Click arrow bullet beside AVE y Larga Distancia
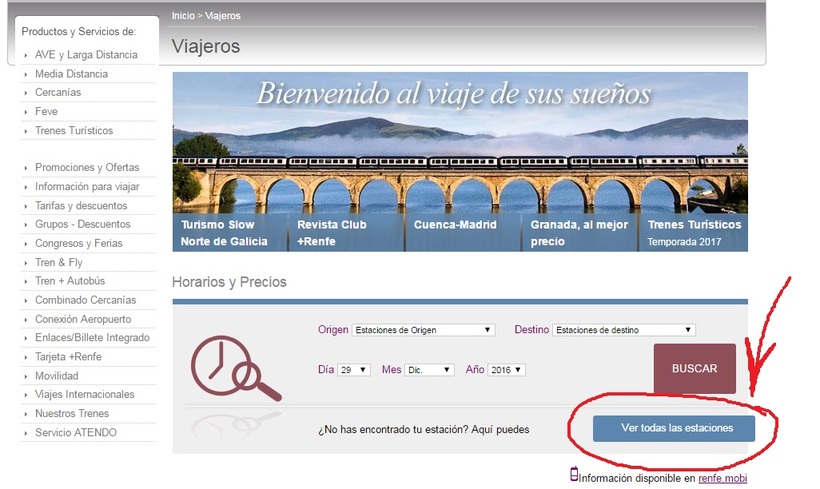 point(26,55)
